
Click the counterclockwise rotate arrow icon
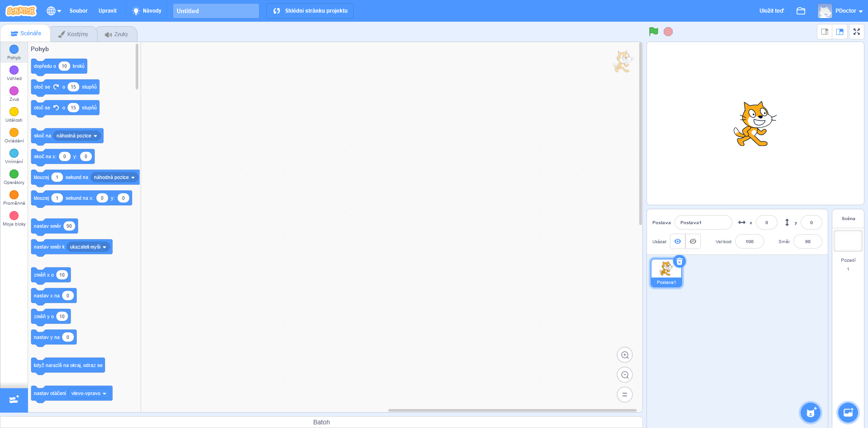click(56, 108)
